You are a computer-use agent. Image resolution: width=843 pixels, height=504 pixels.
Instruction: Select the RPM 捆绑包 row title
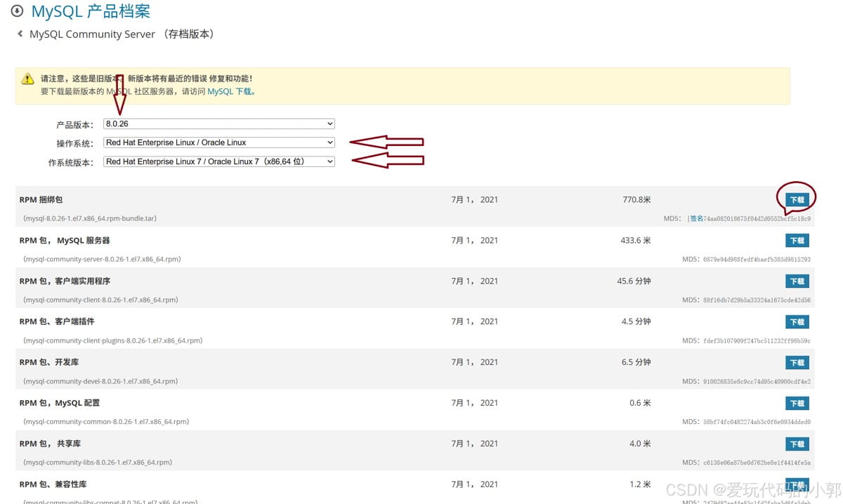pyautogui.click(x=41, y=200)
